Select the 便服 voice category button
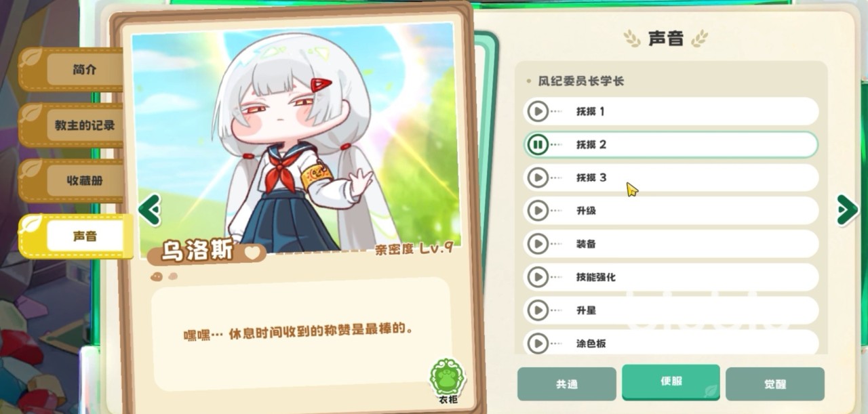 click(x=671, y=381)
